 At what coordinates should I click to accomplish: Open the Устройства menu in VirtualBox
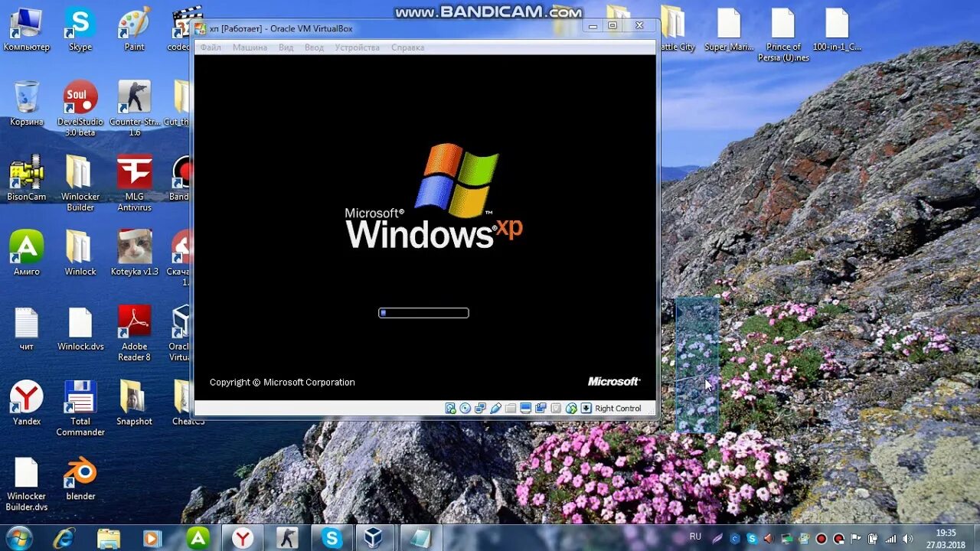click(x=357, y=47)
